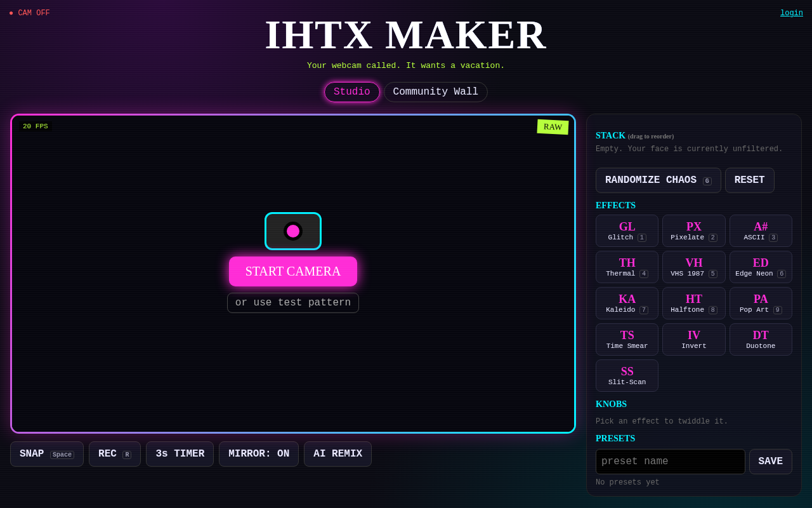This screenshot has height=508, width=812.
Task: Click the STACK heading
Action: pos(610,135)
